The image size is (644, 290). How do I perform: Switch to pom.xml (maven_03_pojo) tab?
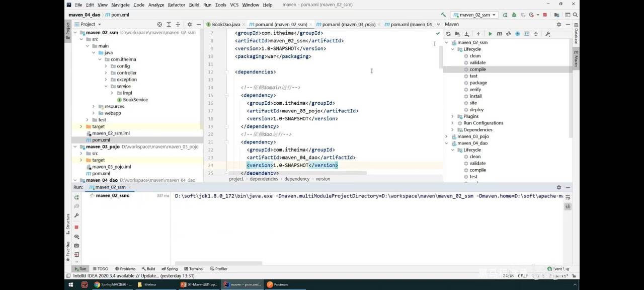pyautogui.click(x=349, y=24)
